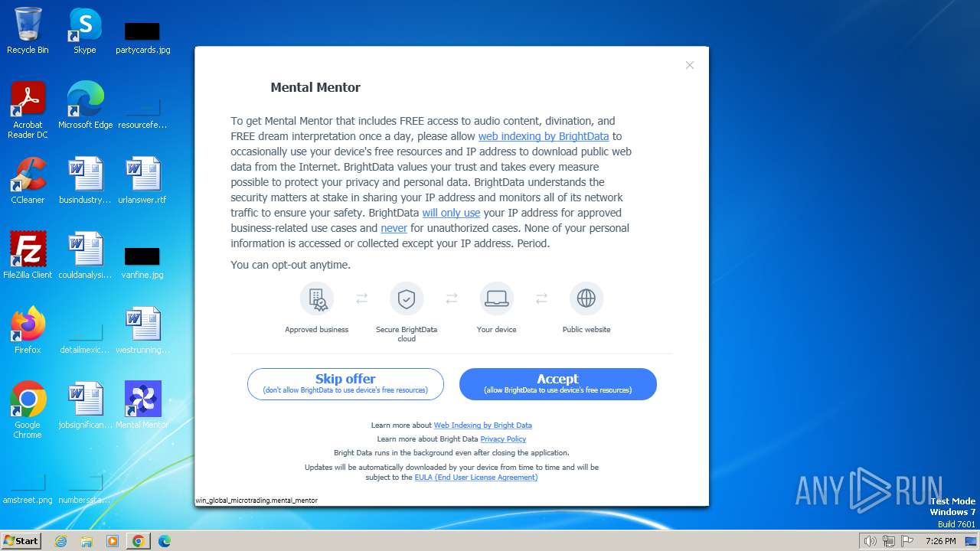Select the couldanalysi... Word document
The image size is (980, 551).
point(85,256)
